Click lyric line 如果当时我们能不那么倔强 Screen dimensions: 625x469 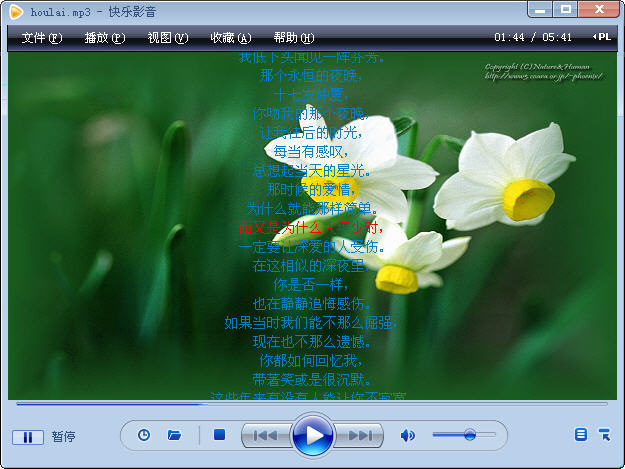(311, 323)
